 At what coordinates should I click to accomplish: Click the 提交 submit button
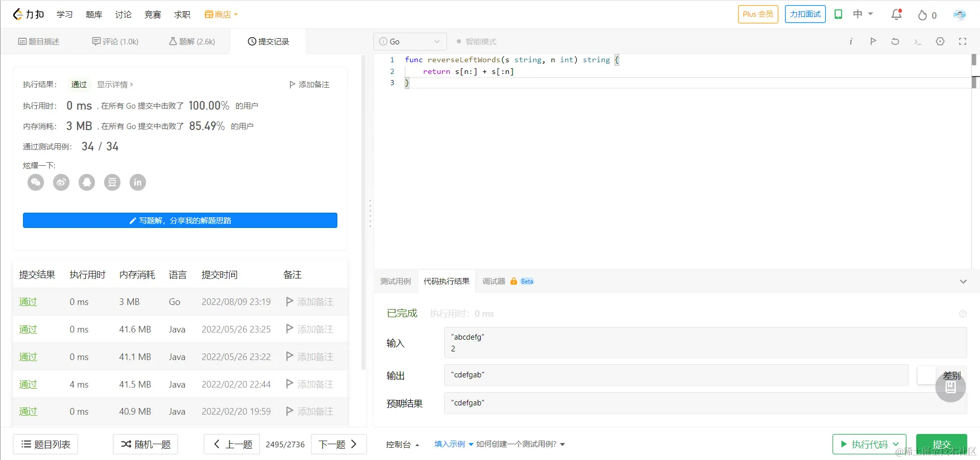coord(941,444)
